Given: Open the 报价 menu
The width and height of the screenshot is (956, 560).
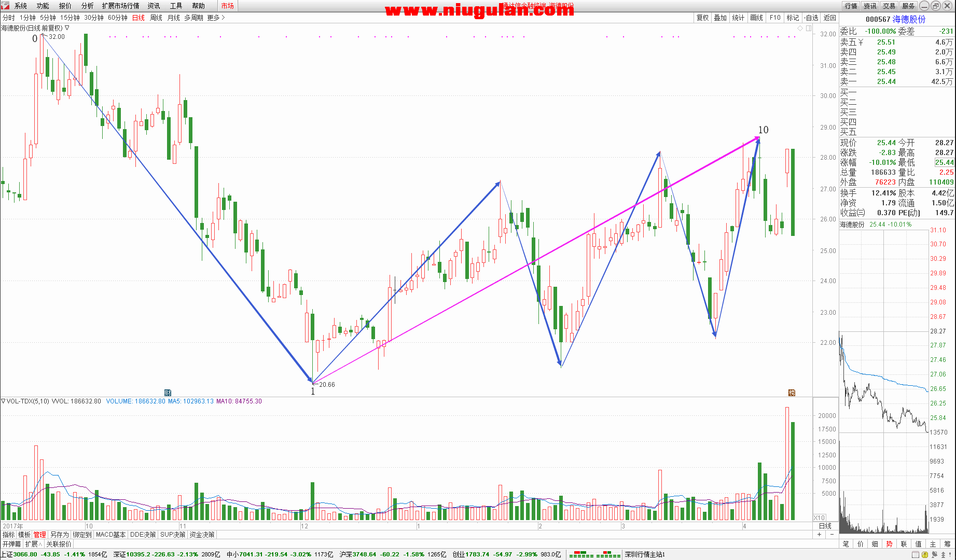Looking at the screenshot, I should click(65, 6).
